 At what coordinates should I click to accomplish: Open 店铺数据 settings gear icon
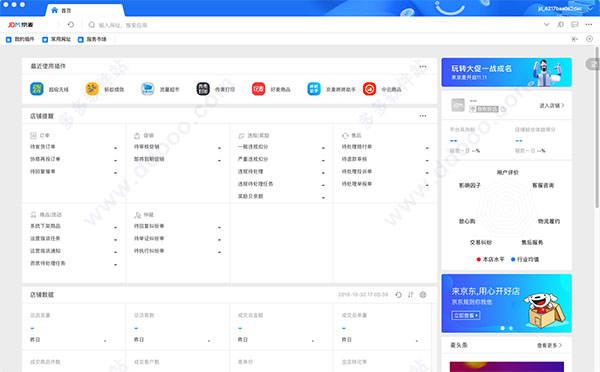[x=423, y=295]
